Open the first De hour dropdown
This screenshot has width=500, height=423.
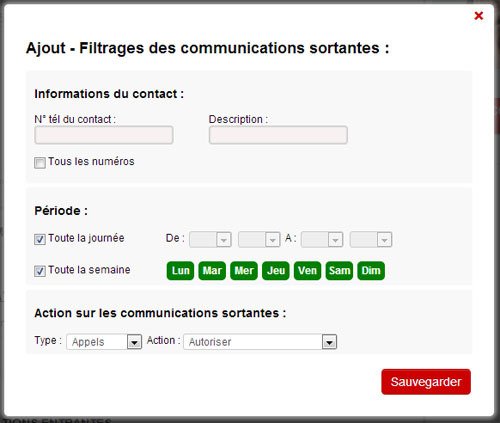tap(210, 239)
